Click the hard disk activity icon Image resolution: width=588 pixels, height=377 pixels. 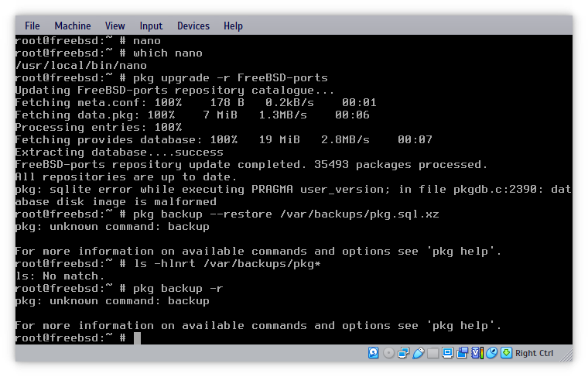(x=374, y=353)
